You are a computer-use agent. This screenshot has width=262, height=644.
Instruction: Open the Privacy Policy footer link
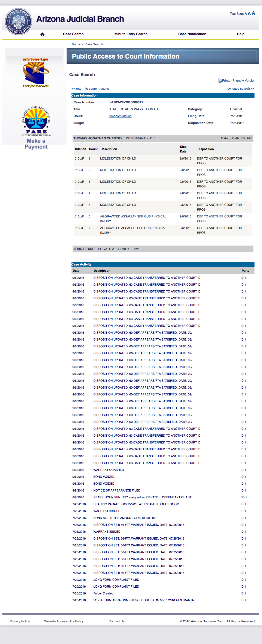click(20, 621)
